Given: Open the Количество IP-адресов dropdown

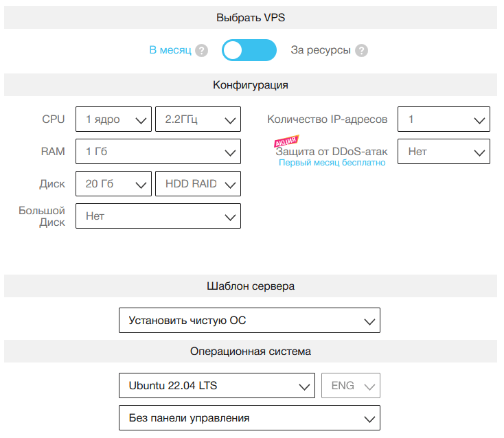Looking at the screenshot, I should 444,119.
